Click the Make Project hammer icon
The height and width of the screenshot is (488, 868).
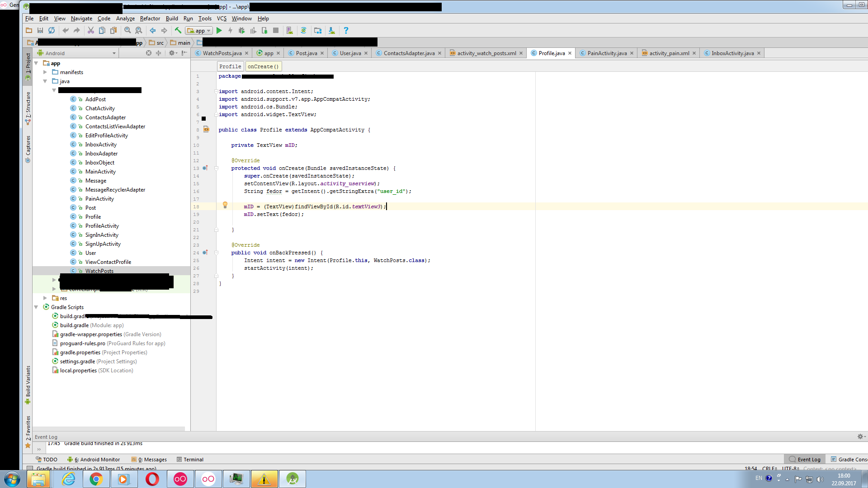(x=178, y=30)
